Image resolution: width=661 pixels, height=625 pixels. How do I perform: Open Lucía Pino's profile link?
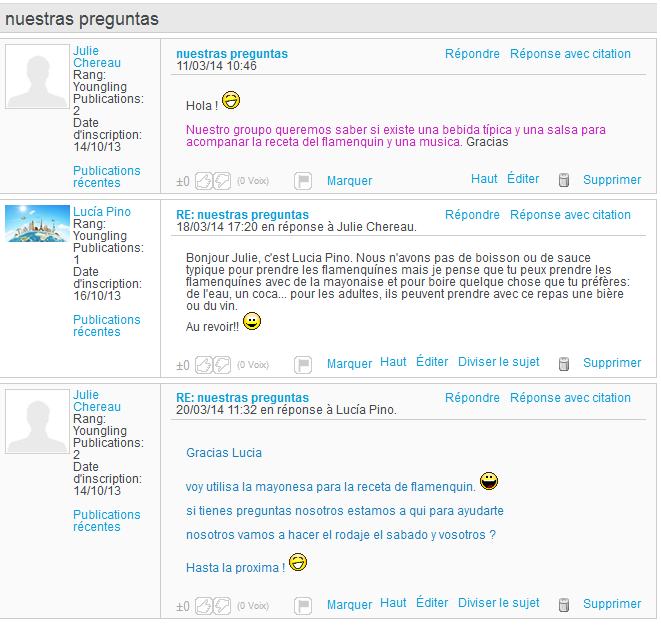(x=102, y=212)
